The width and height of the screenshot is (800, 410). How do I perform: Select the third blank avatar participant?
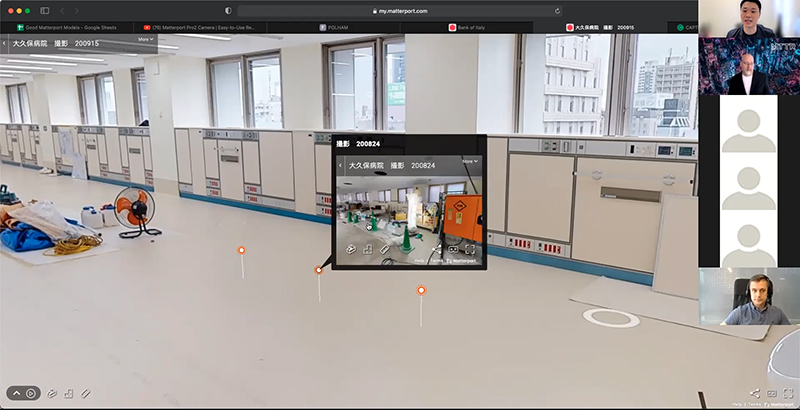coord(748,239)
